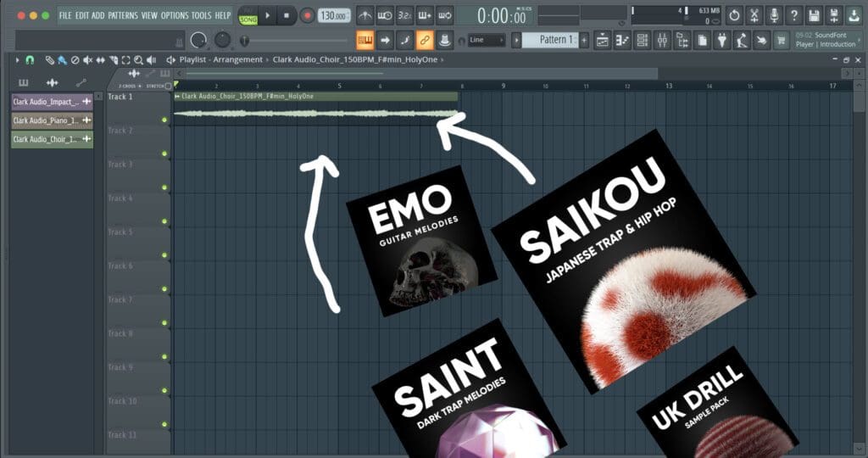Image resolution: width=868 pixels, height=458 pixels.
Task: Open the ADD menu
Action: tap(98, 15)
